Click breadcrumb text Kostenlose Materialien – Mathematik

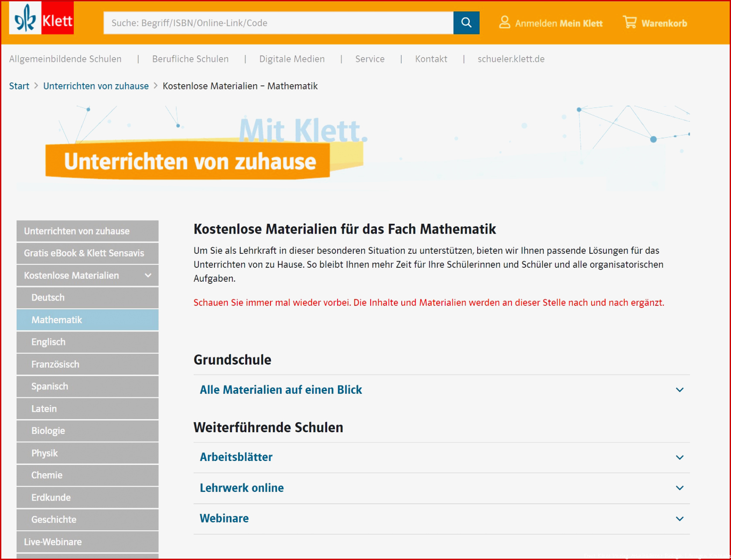point(240,86)
